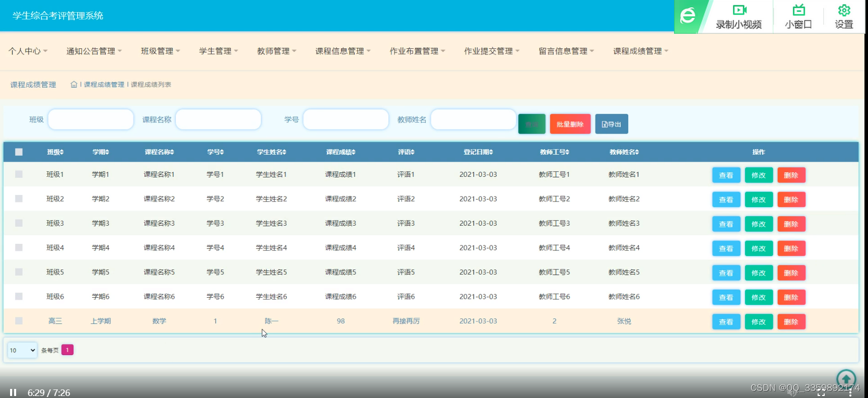The height and width of the screenshot is (398, 868).
Task: Expand the 作业布置管理 menu
Action: [417, 51]
